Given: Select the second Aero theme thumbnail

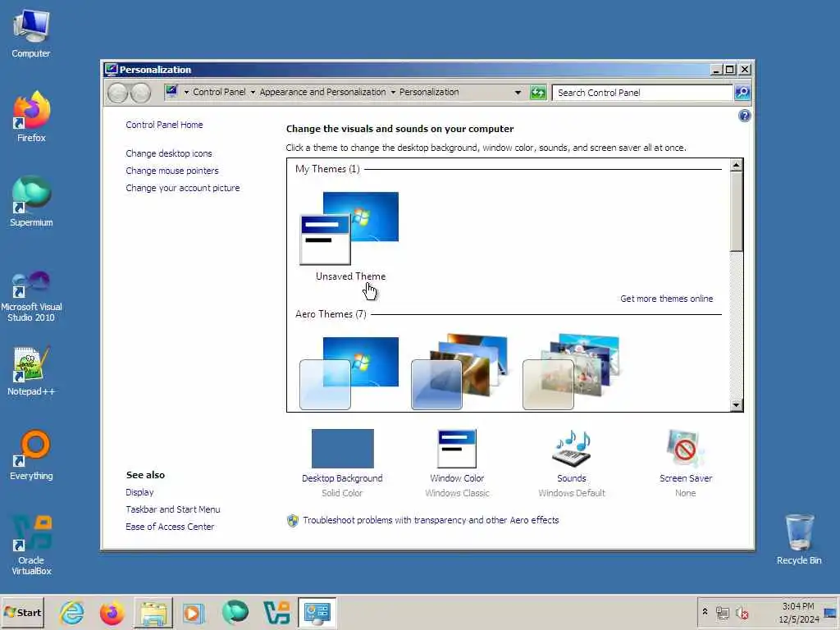Looking at the screenshot, I should (459, 373).
